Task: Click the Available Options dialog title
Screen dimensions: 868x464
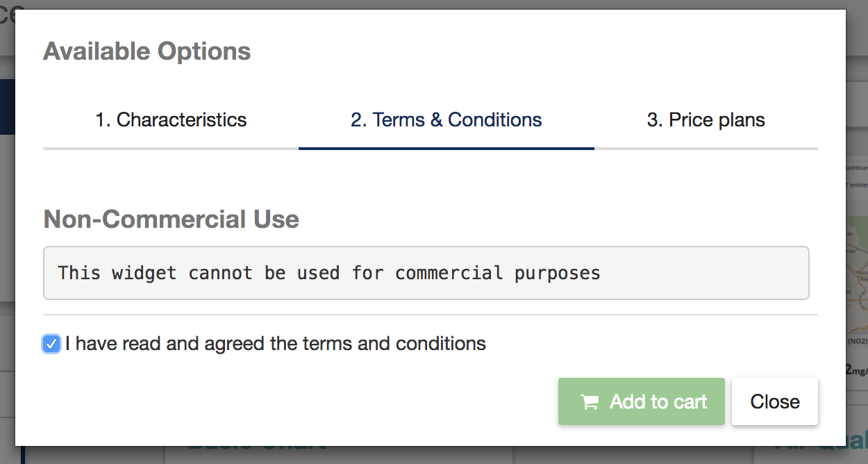Action: coord(147,51)
